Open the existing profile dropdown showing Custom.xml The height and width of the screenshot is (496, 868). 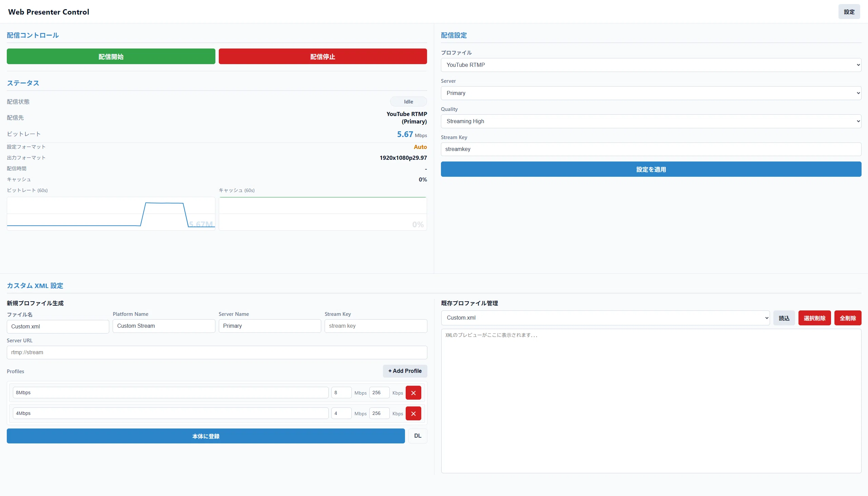[x=605, y=318]
